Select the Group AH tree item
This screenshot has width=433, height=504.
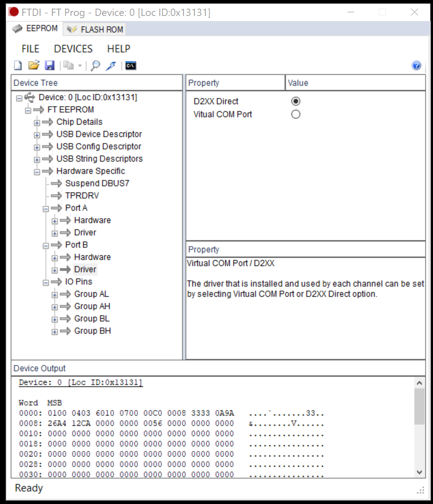[92, 306]
